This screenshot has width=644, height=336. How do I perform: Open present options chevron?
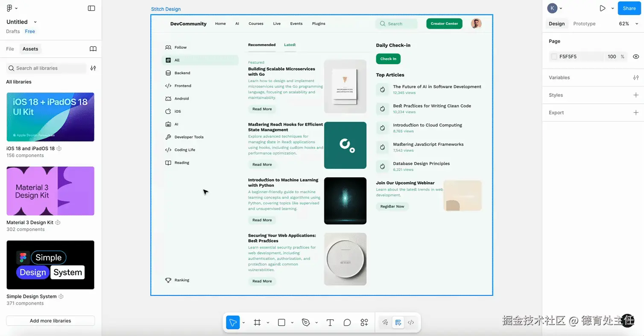[613, 8]
